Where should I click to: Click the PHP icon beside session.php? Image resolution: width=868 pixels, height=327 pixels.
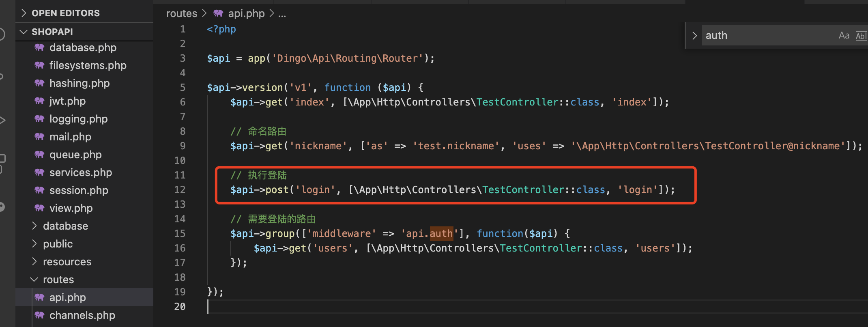point(39,190)
